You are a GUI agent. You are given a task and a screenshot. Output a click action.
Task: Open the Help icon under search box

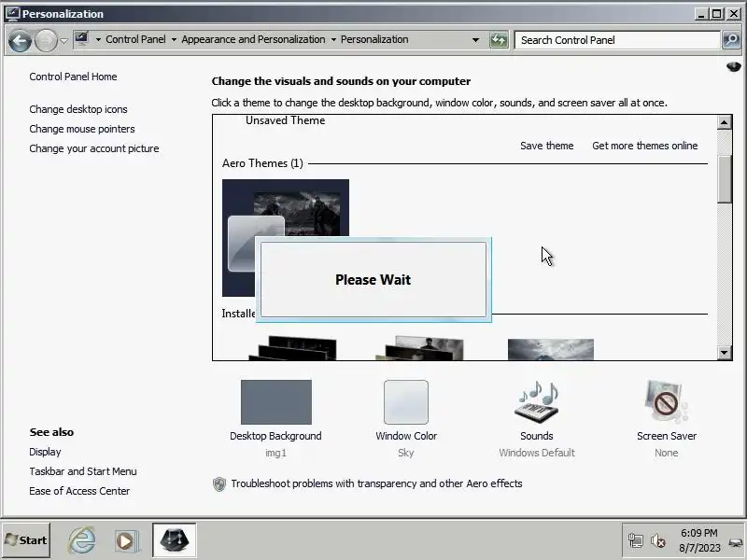[x=734, y=66]
